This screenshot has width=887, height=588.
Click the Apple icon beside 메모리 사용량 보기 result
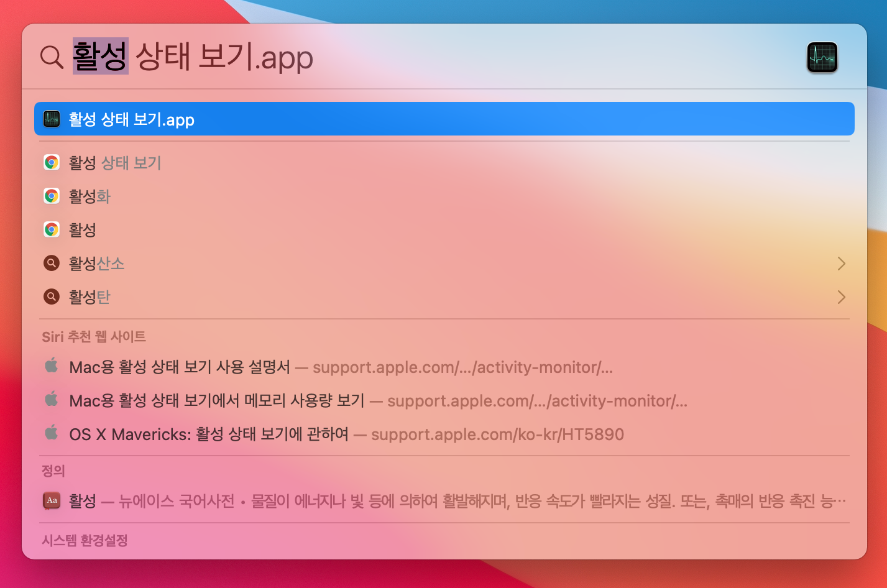pyautogui.click(x=52, y=399)
